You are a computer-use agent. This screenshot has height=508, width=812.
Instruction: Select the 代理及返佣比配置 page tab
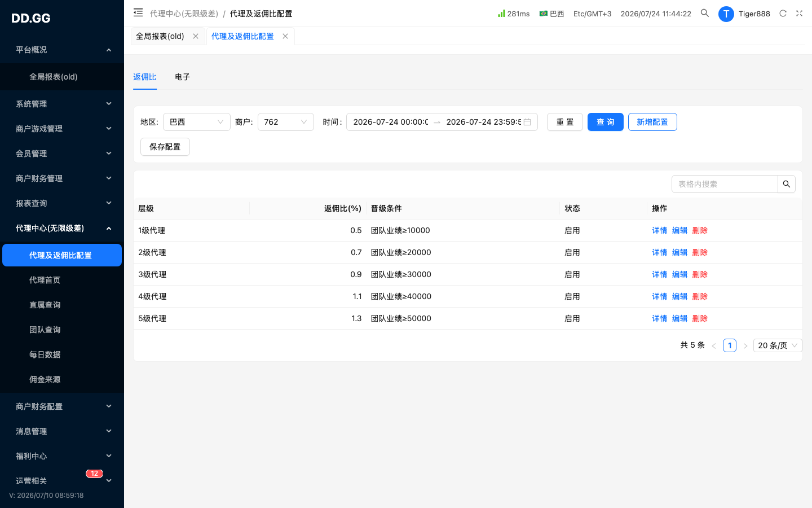pos(242,36)
